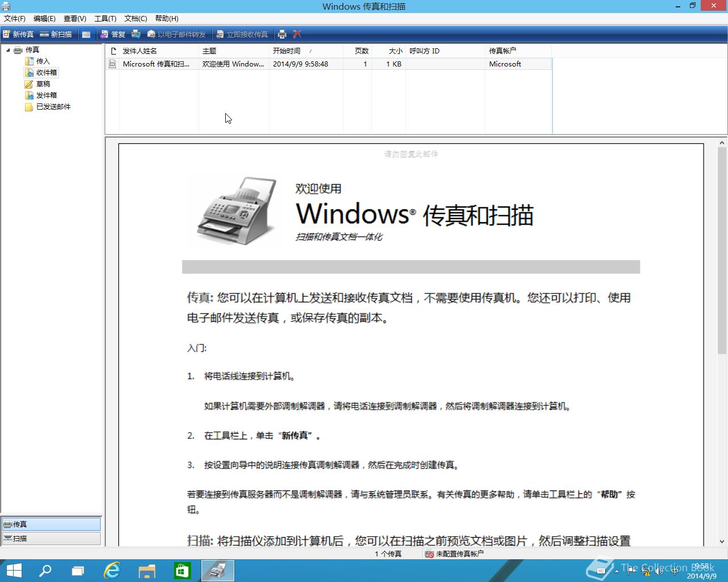The width and height of the screenshot is (728, 582).
Task: Open the 帮助(H) menu
Action: [167, 19]
